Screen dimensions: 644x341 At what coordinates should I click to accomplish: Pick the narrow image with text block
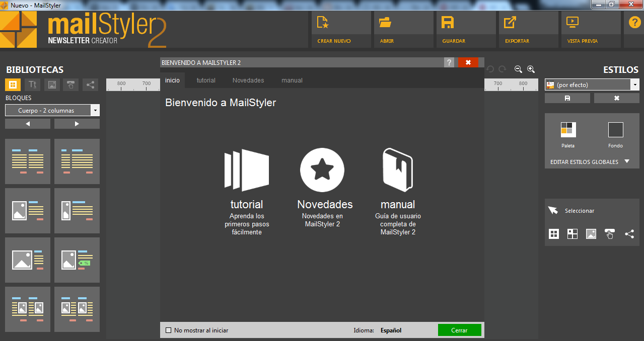[77, 211]
